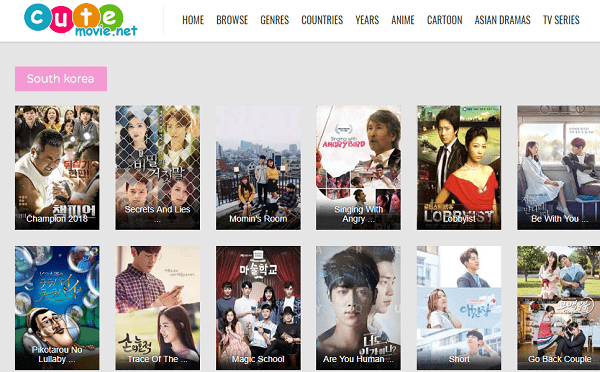The image size is (600, 372).
Task: Expand the COUNTRIES menu
Action: pyautogui.click(x=322, y=20)
